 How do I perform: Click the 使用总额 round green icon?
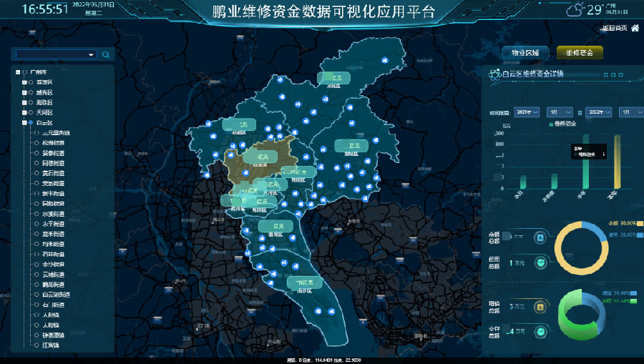[x=540, y=262]
